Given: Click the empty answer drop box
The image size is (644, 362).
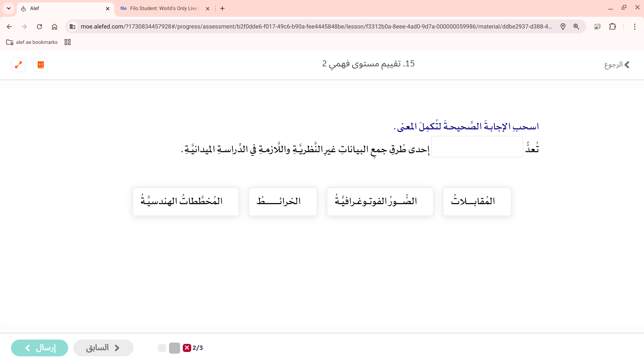Looking at the screenshot, I should tap(477, 147).
